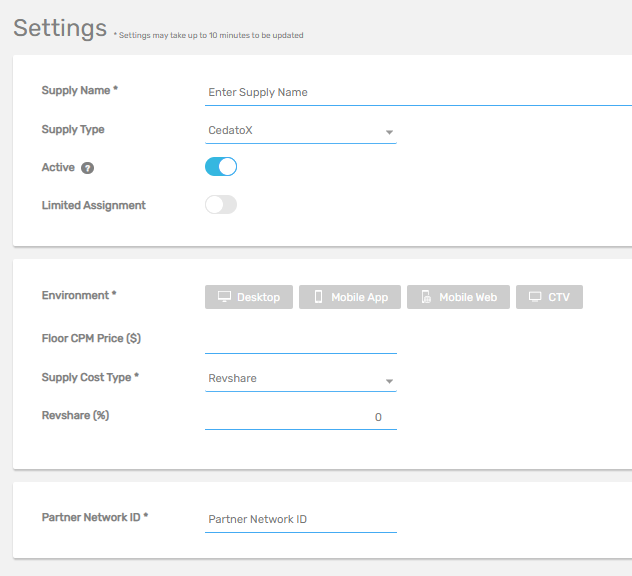Click the Environment label
The width and height of the screenshot is (632, 576).
pyautogui.click(x=79, y=295)
